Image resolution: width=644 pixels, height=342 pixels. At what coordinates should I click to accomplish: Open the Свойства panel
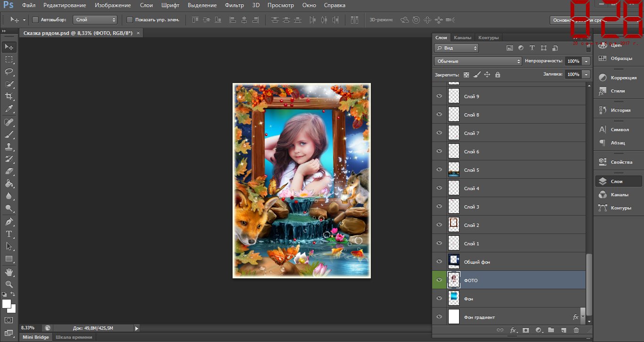pyautogui.click(x=618, y=162)
